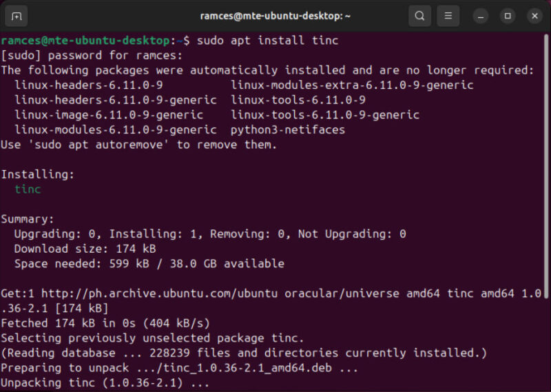Click '[sudo] password for ramces:' line

coord(92,56)
